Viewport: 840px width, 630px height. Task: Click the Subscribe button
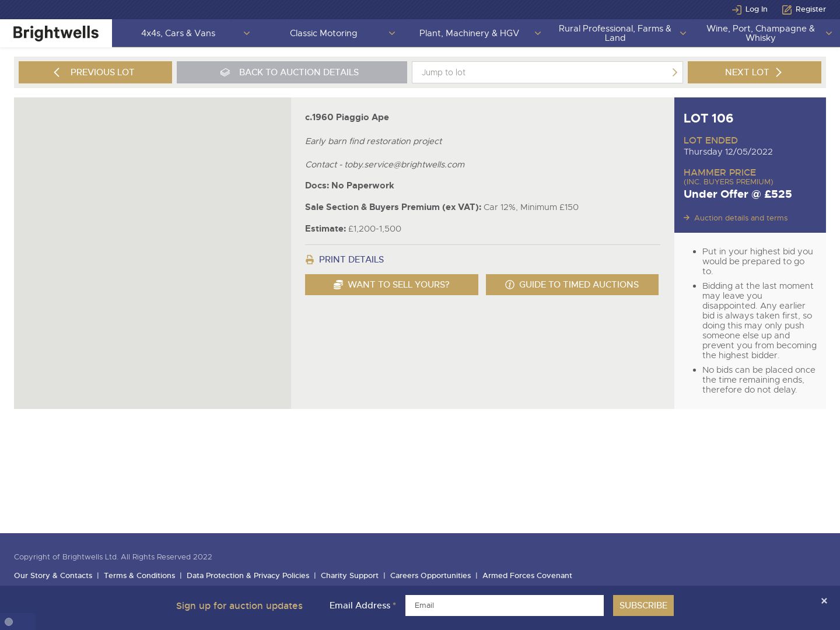(x=643, y=605)
